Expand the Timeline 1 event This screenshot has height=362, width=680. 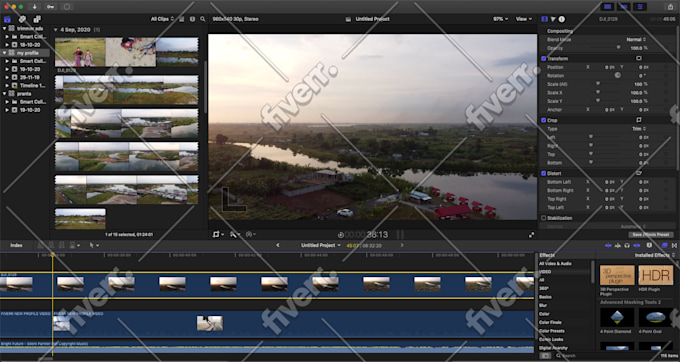[x=7, y=85]
